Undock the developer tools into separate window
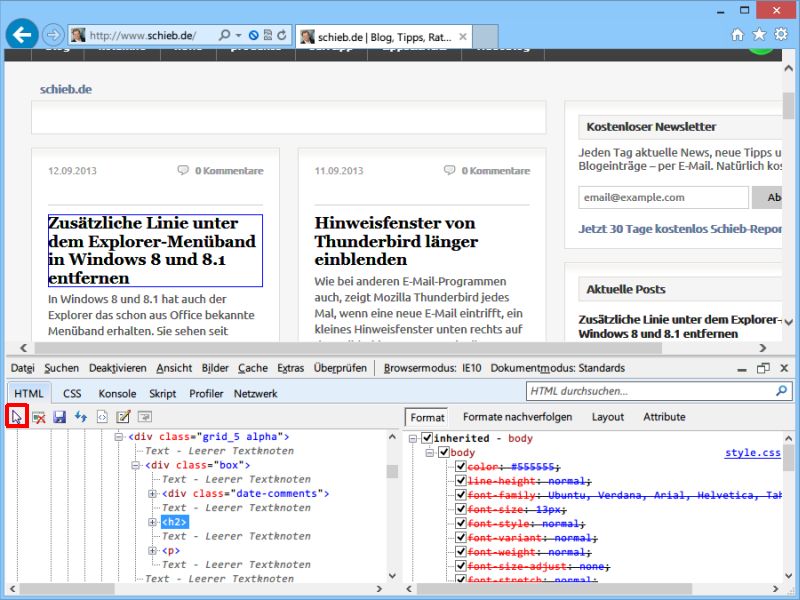The height and width of the screenshot is (600, 800). coord(763,368)
